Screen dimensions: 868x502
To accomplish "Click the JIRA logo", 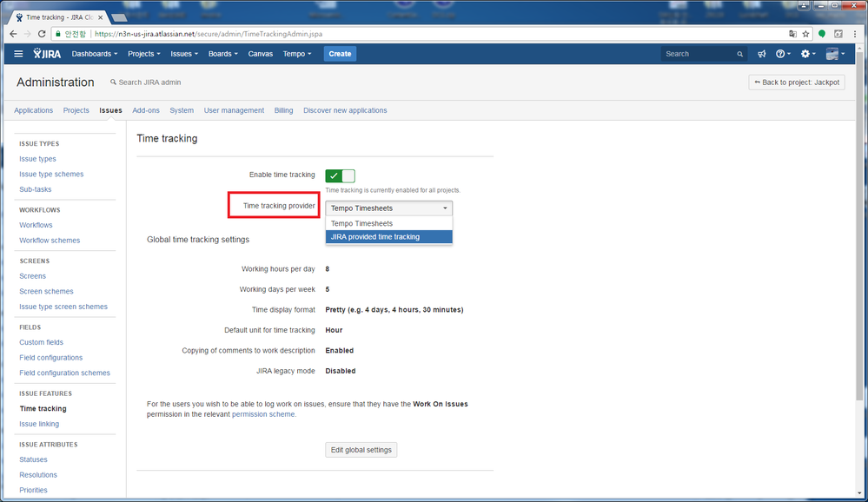I will pos(47,54).
